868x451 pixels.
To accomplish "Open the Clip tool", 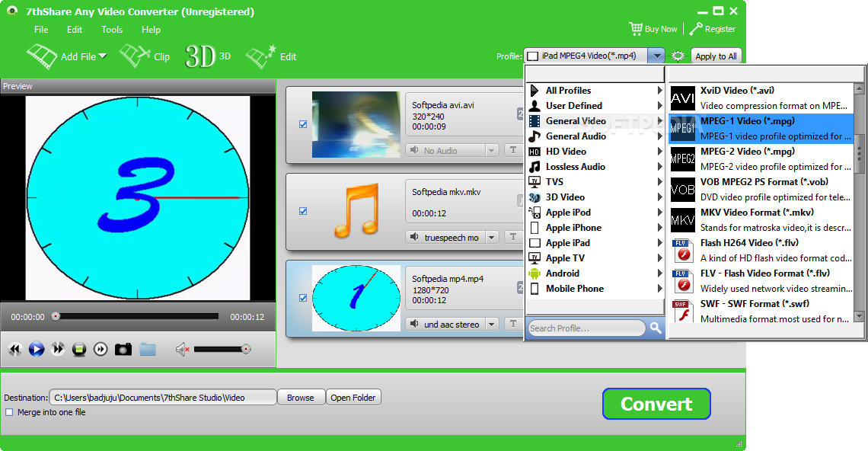I will (x=145, y=56).
